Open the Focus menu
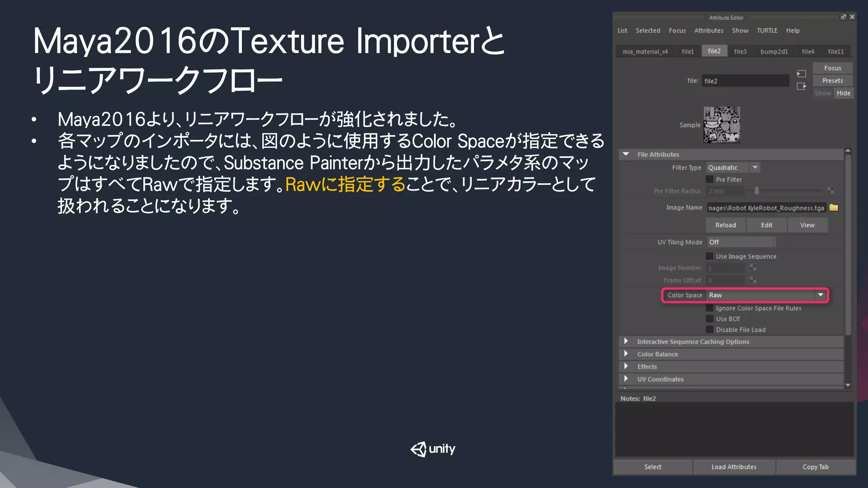This screenshot has width=868, height=488. 677,30
